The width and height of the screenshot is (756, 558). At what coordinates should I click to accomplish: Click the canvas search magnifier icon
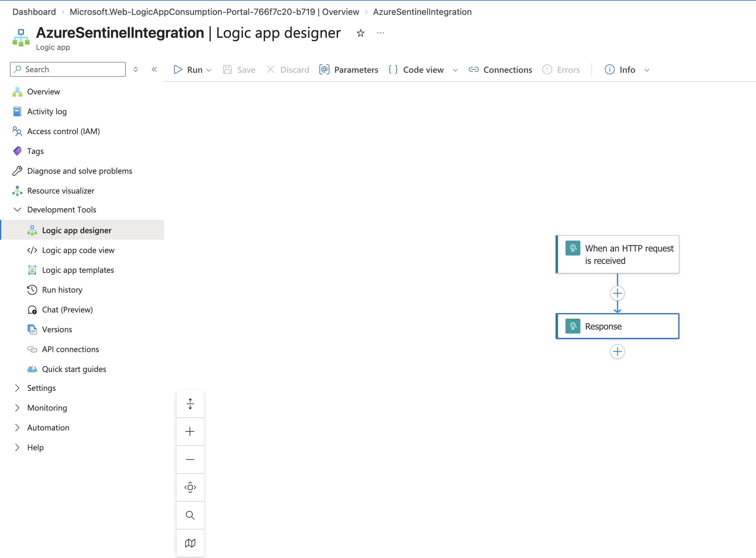(x=190, y=515)
